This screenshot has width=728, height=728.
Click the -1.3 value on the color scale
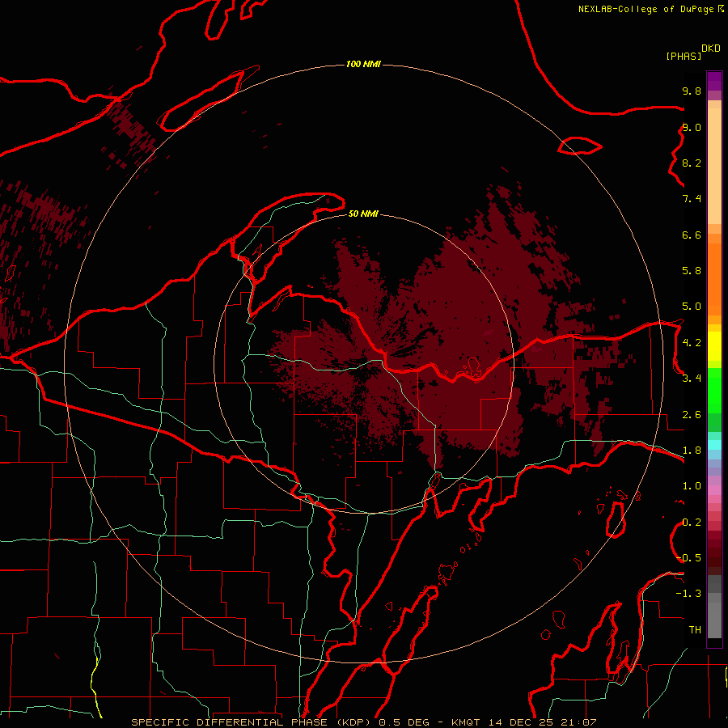click(688, 594)
